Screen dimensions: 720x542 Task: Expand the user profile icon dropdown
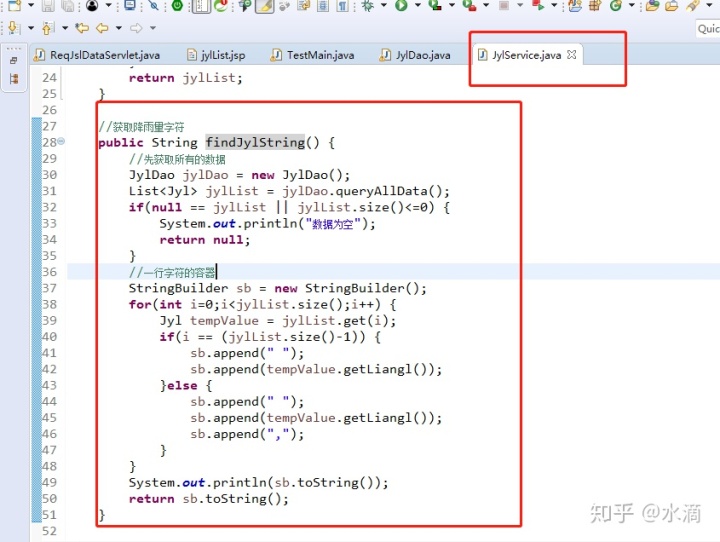tap(109, 6)
